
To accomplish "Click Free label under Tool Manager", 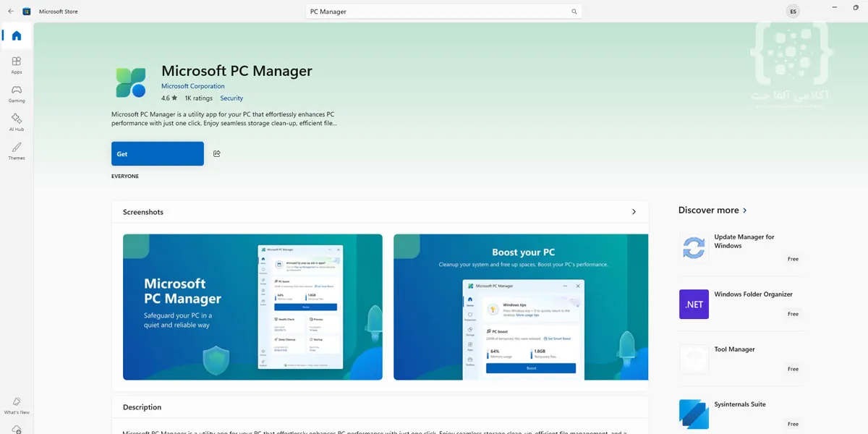I will 793,369.
